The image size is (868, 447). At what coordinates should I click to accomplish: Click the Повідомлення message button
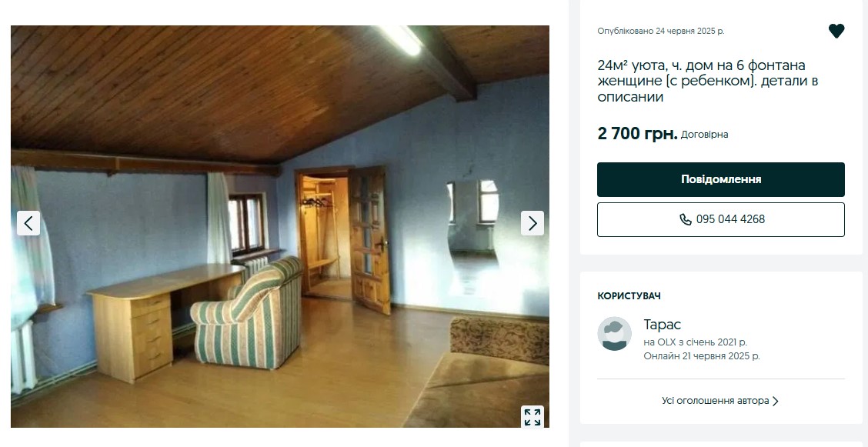[721, 179]
